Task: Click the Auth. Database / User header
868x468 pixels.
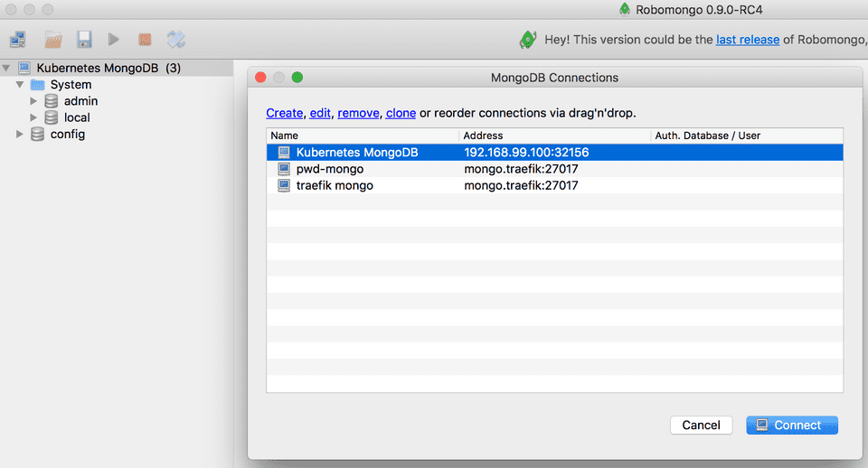Action: 747,136
